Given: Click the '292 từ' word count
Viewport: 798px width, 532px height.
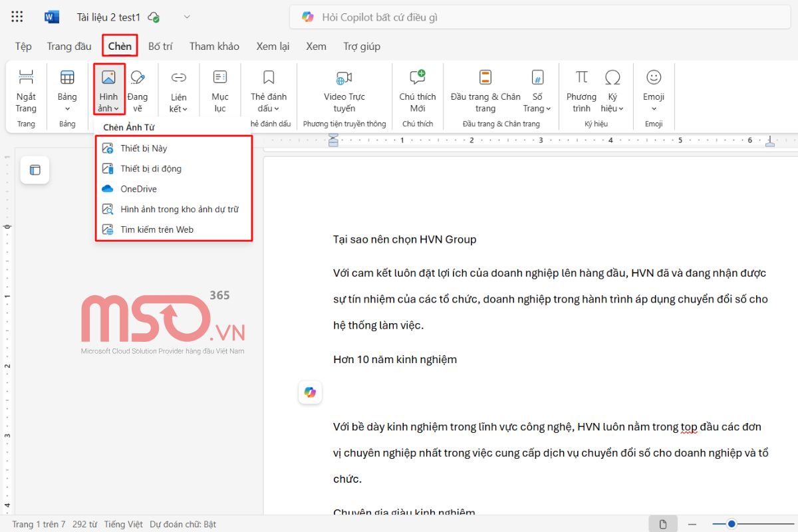Looking at the screenshot, I should pos(84,524).
